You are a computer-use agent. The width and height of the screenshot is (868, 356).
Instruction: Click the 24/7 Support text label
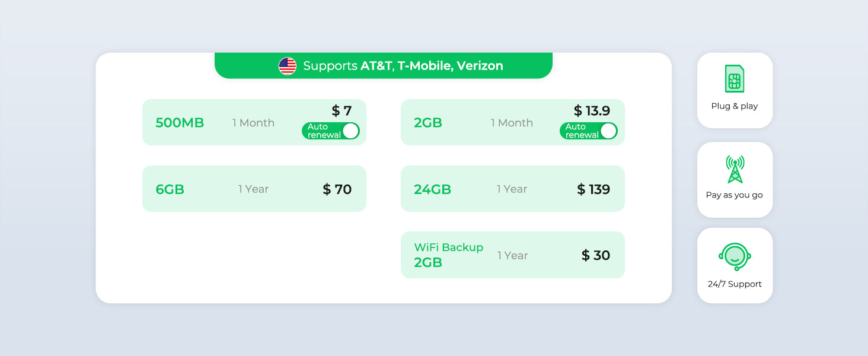click(735, 284)
